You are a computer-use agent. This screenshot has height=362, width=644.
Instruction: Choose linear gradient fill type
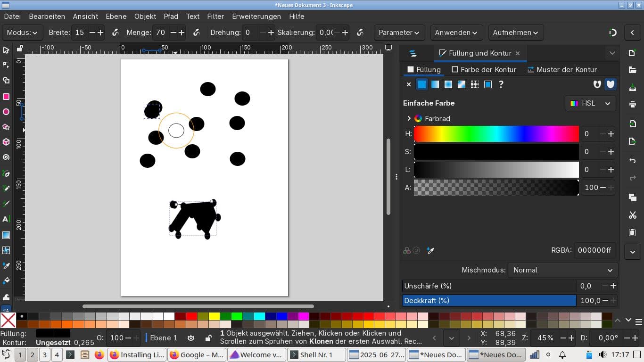pos(435,84)
